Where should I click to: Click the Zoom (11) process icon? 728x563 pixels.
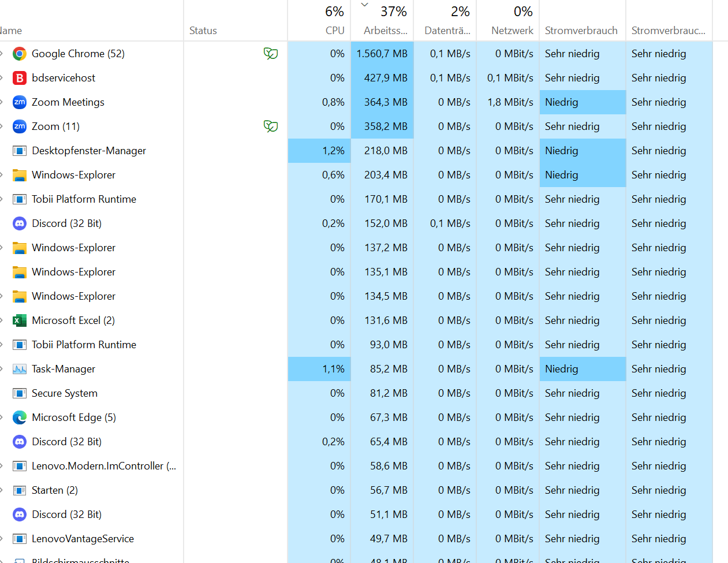20,126
